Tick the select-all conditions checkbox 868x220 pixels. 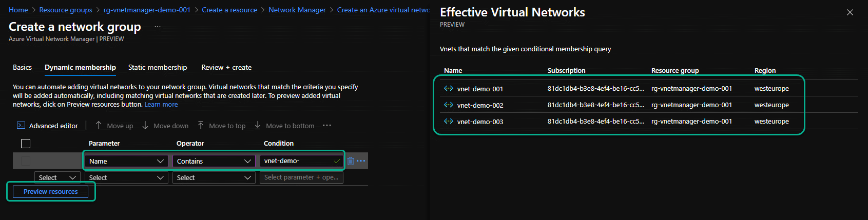(x=26, y=144)
